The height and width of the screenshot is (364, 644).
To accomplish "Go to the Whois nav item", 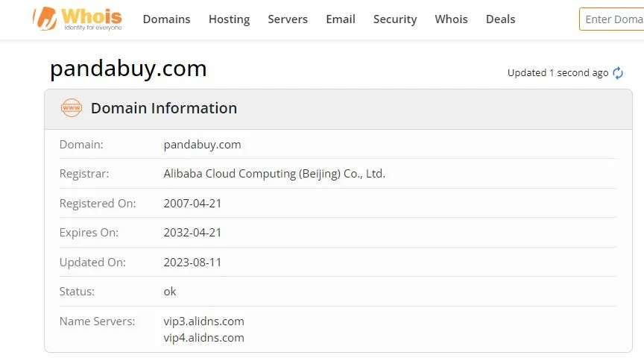I will [x=451, y=19].
